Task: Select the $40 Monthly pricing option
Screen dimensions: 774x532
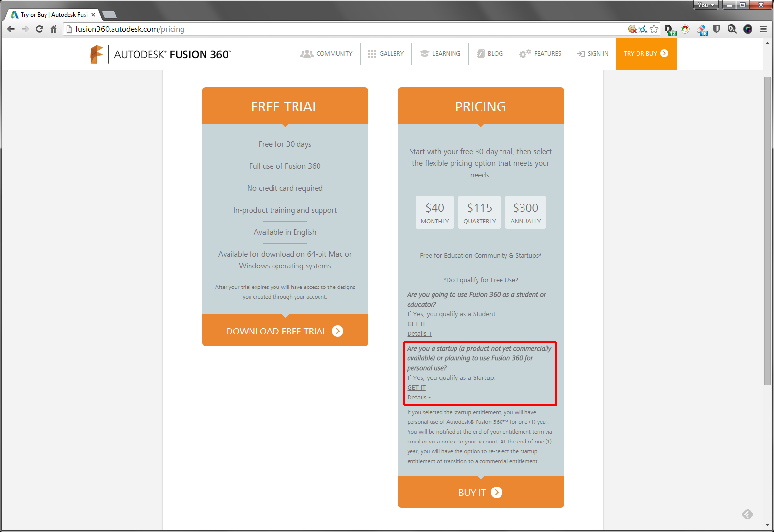Action: [434, 212]
